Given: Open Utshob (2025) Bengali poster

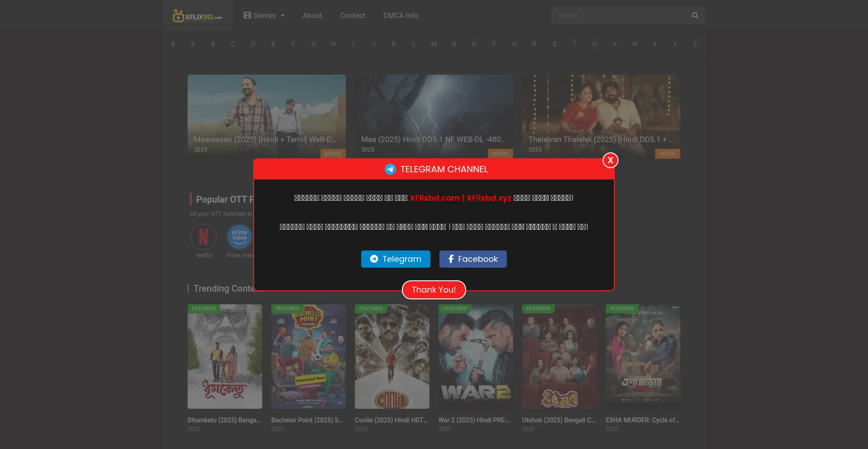Looking at the screenshot, I should point(559,356).
